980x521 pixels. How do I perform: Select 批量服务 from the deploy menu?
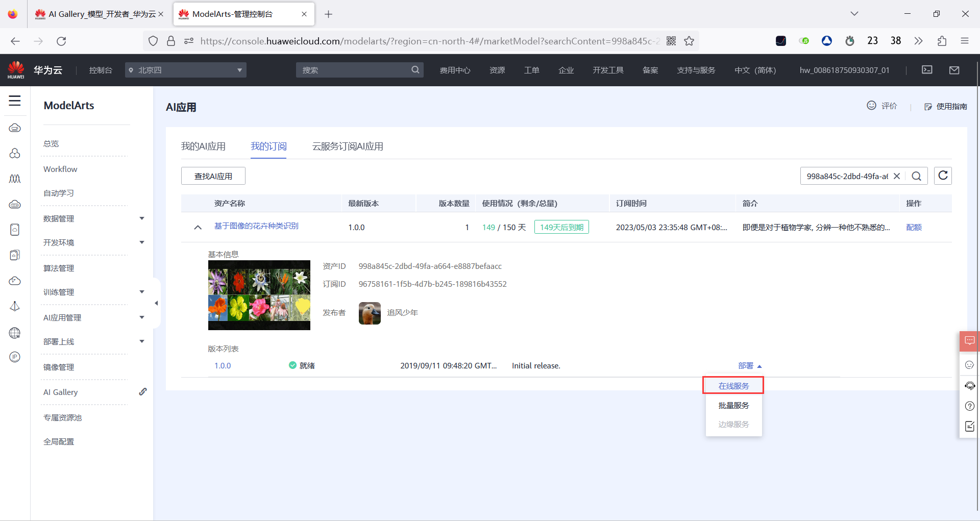[733, 405]
